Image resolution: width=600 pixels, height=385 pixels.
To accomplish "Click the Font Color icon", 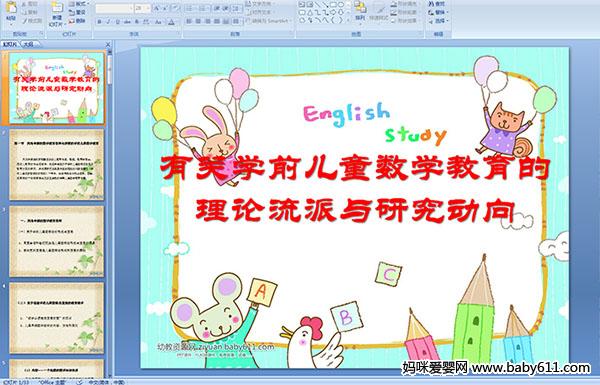I will tap(171, 22).
